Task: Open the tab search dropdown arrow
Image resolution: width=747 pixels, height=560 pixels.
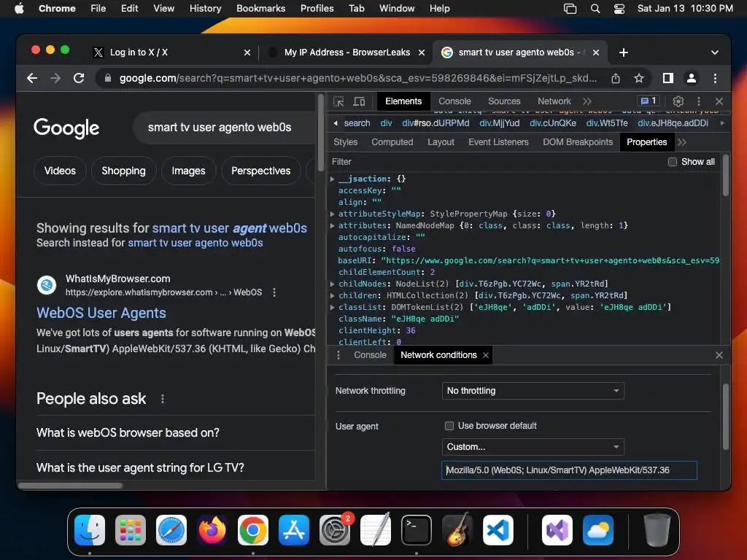Action: click(715, 52)
